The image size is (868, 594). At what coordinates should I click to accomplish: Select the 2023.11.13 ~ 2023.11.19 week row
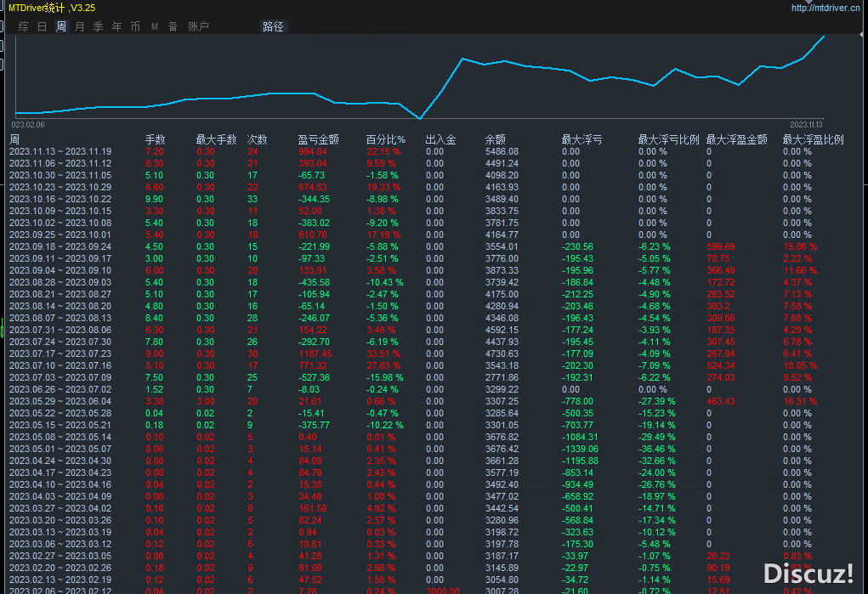point(60,151)
